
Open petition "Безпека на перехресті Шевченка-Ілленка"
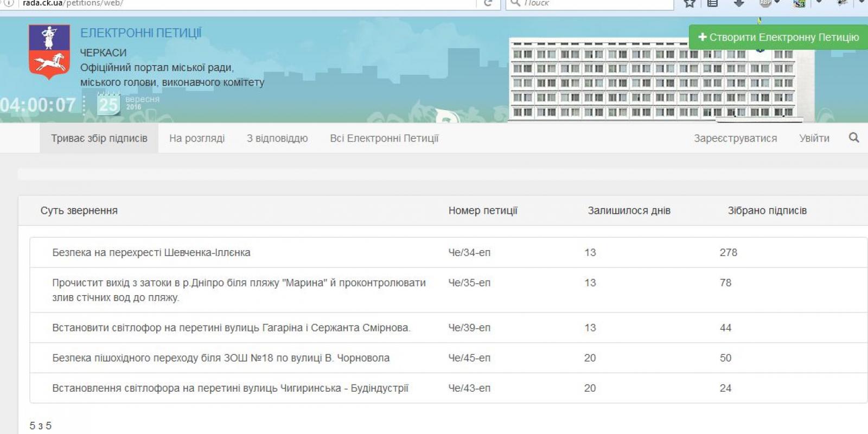pyautogui.click(x=151, y=252)
